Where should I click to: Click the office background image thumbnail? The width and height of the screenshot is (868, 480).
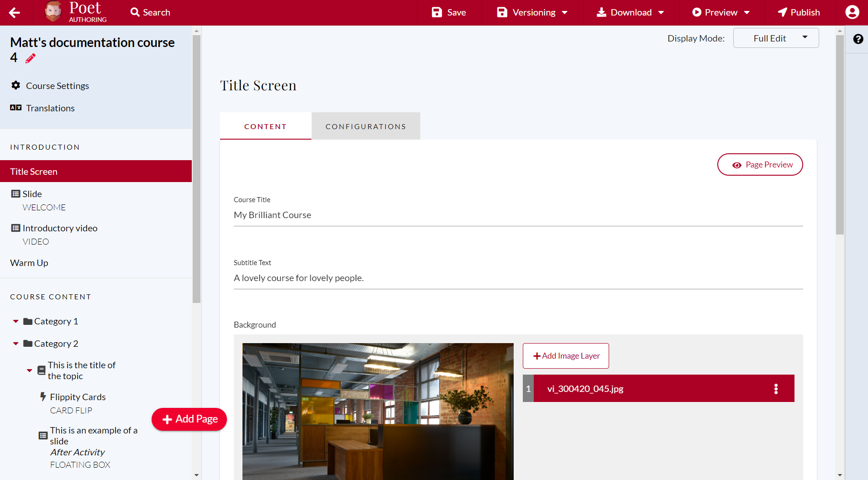(x=378, y=411)
